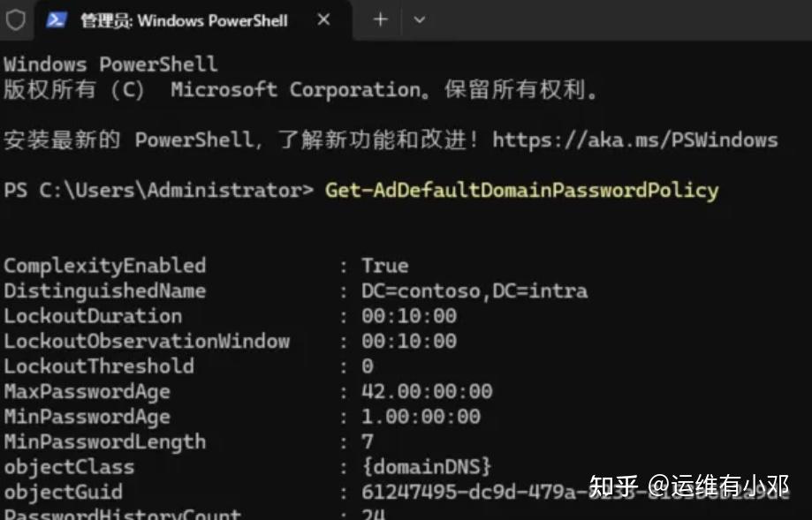
Task: Click the admin shield icon in the title bar
Action: (14, 19)
